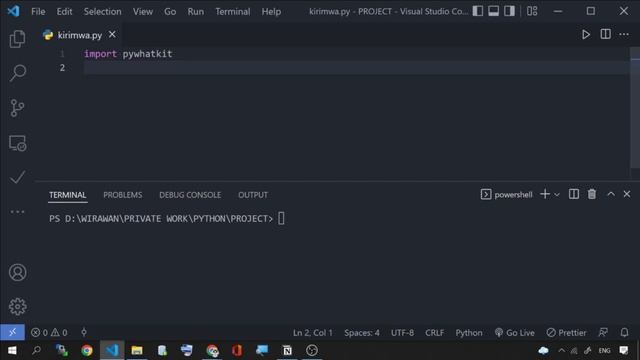Screen dimensions: 640x360
Task: Close the terminal panel
Action: [x=627, y=194]
